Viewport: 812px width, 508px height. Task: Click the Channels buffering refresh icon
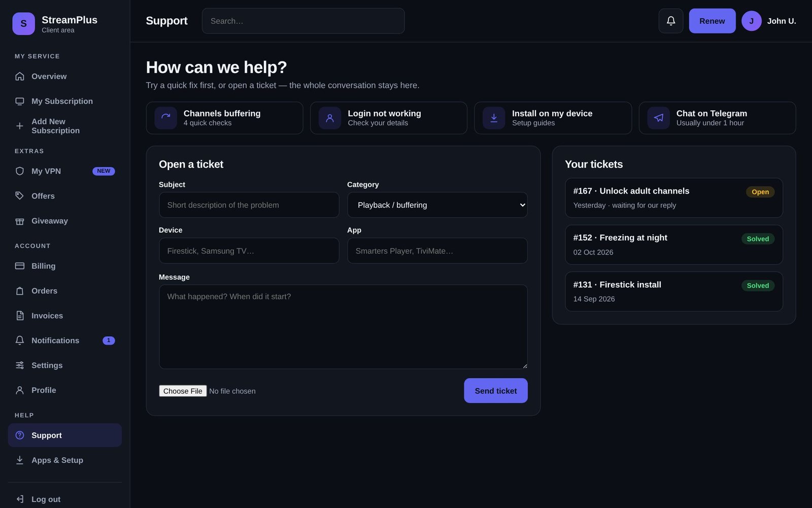point(165,118)
